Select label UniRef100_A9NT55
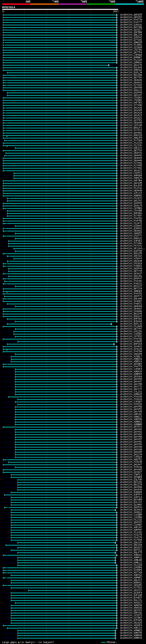This screenshot has height=644, width=146. (x=131, y=633)
